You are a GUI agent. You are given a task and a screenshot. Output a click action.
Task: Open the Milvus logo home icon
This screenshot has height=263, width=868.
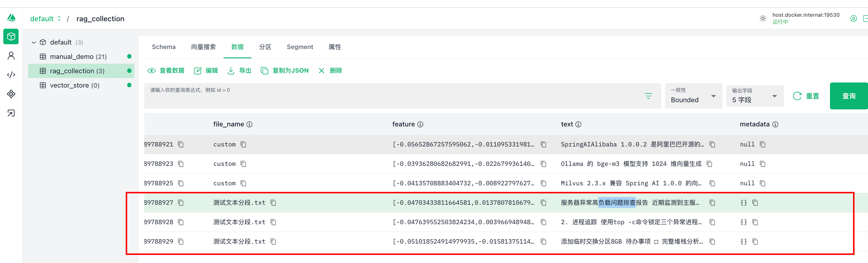pos(11,18)
